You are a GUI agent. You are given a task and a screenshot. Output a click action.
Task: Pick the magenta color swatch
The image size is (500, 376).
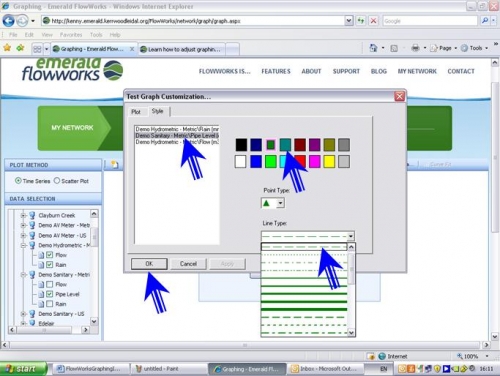point(314,162)
